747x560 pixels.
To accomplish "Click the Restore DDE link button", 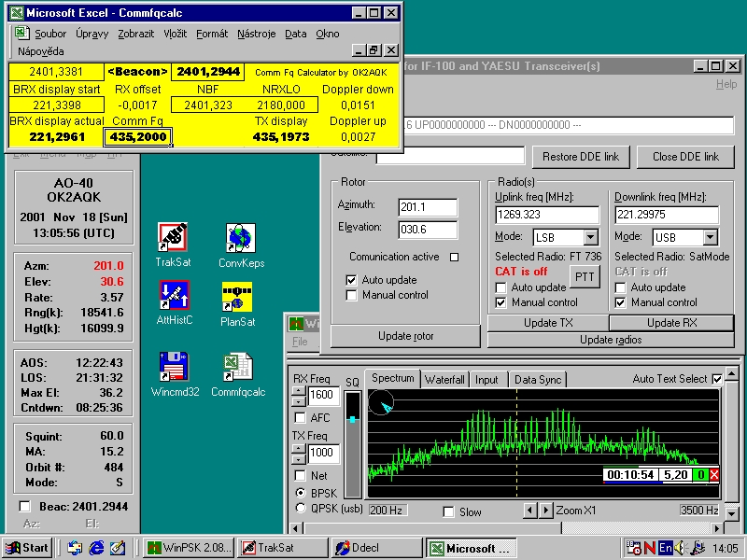I will click(x=581, y=157).
